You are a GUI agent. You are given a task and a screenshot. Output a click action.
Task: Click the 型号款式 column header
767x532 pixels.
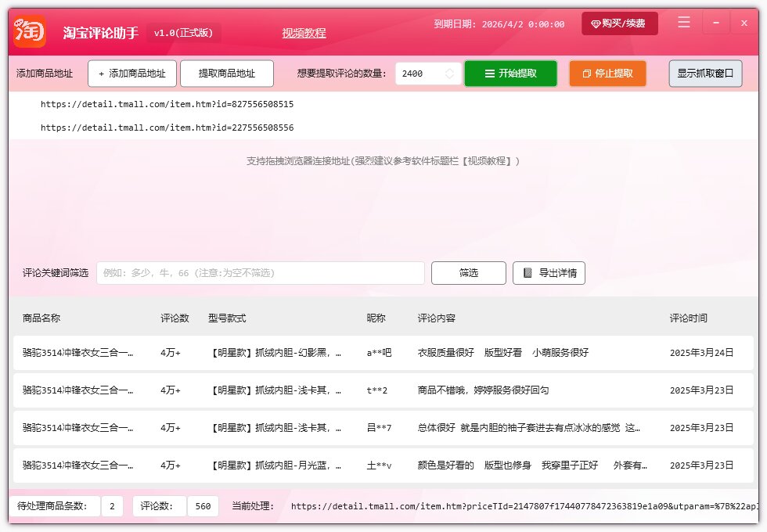(x=227, y=318)
